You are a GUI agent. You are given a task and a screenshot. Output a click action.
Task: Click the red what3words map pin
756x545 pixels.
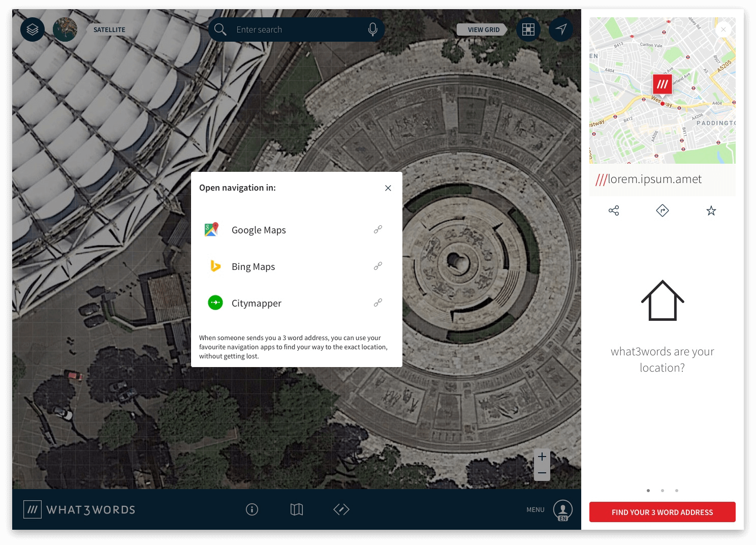click(662, 85)
